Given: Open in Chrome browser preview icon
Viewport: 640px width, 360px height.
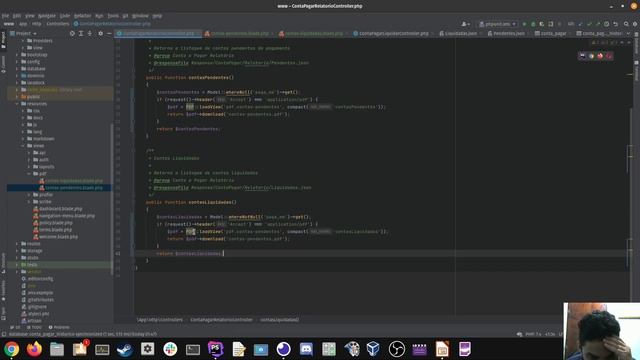Looking at the screenshot, I should tap(591, 56).
